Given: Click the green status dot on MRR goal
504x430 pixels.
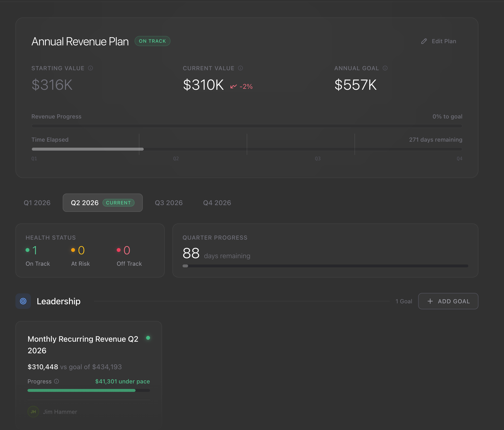Looking at the screenshot, I should pyautogui.click(x=148, y=338).
